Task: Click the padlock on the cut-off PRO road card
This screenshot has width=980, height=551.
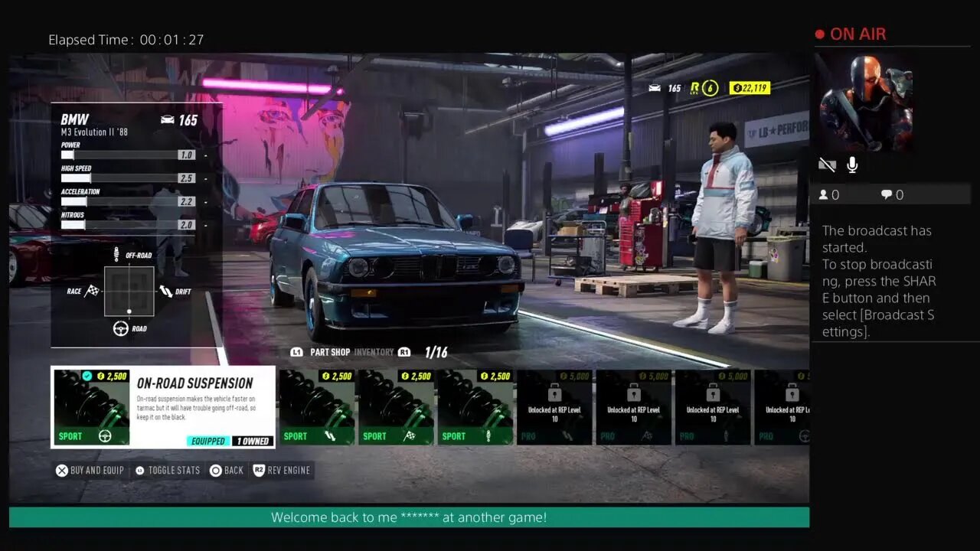Action: (792, 393)
